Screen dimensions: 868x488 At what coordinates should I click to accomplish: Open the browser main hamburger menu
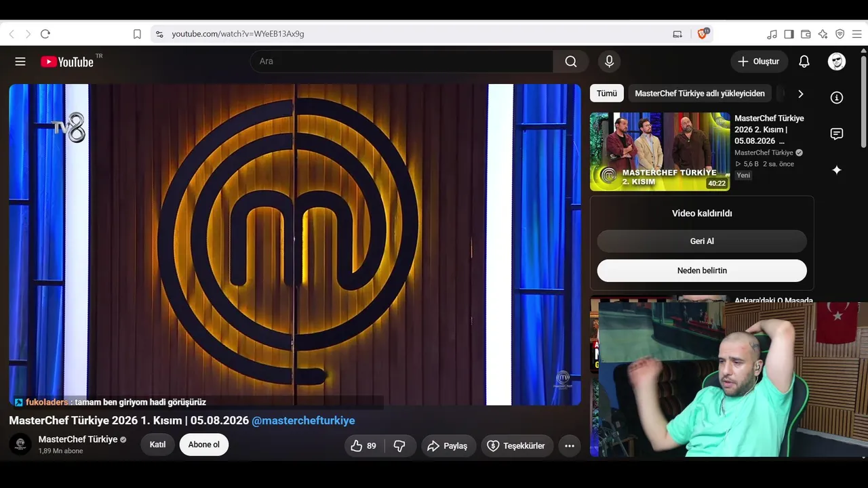tap(856, 34)
